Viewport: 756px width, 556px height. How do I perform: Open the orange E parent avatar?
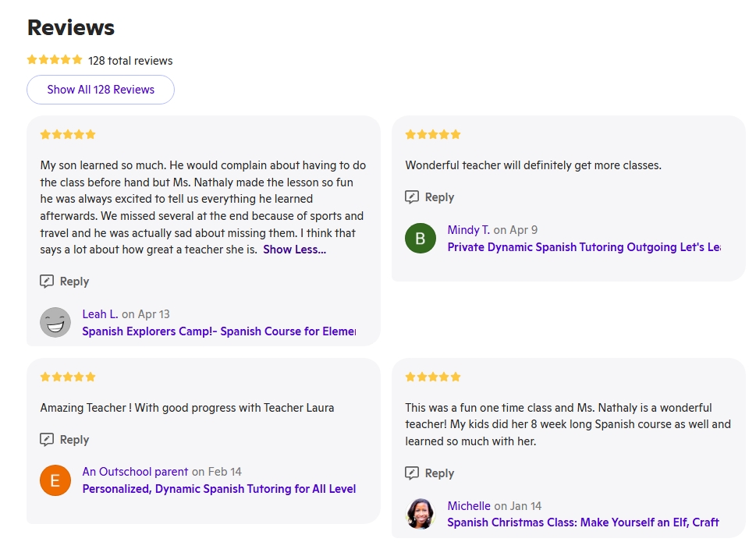(55, 480)
